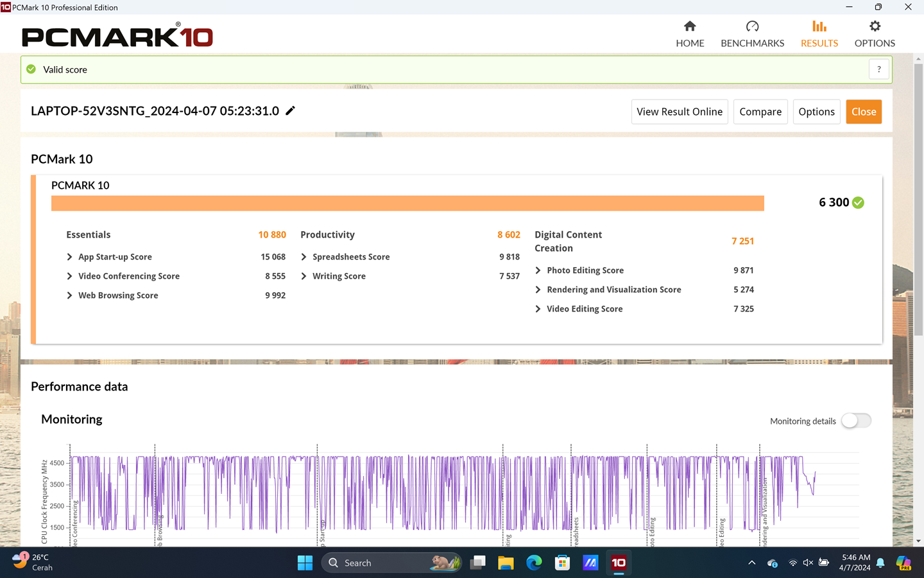Click the OneDrive cloud tray icon
924x578 pixels.
coord(772,563)
